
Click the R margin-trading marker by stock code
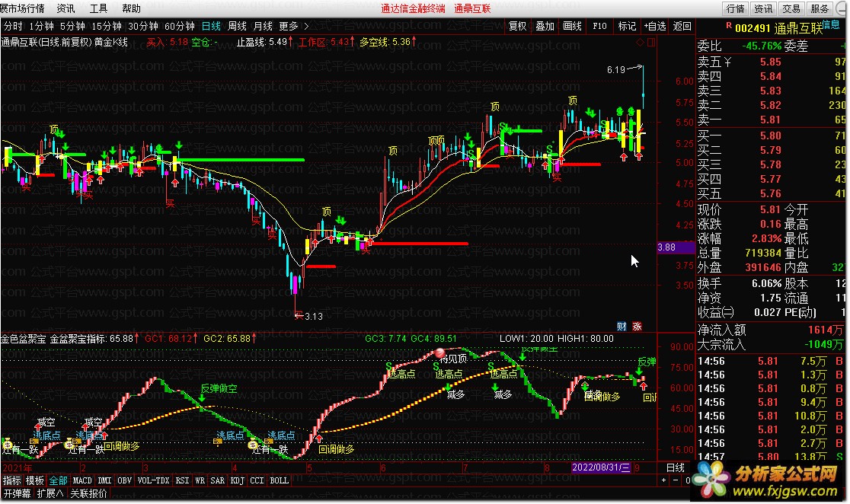tap(729, 25)
